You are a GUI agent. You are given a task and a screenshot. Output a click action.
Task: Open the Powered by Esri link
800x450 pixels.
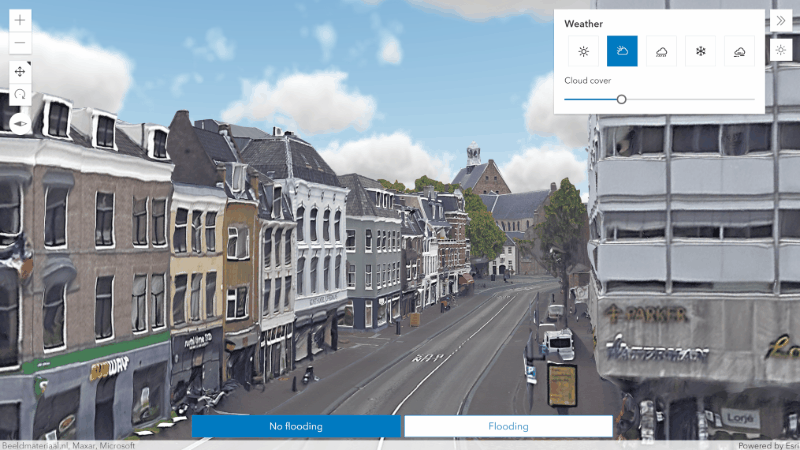click(x=768, y=445)
